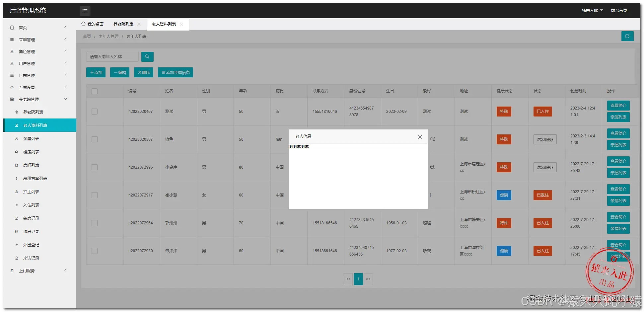Tick the checkbox for row n2022072917

tap(95, 195)
